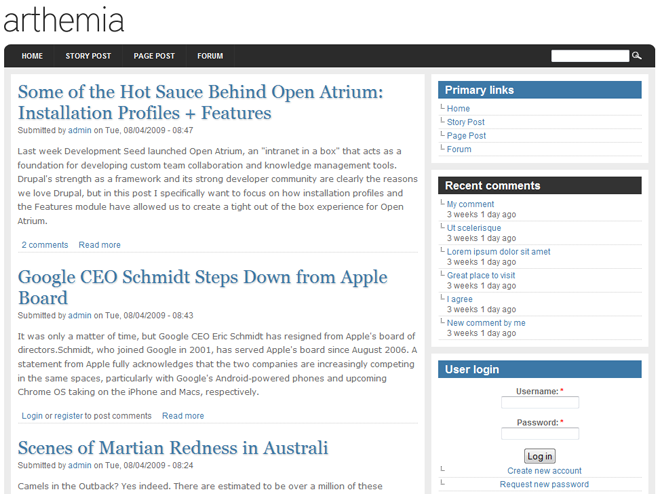
Task: Click Request new password
Action: tap(544, 484)
